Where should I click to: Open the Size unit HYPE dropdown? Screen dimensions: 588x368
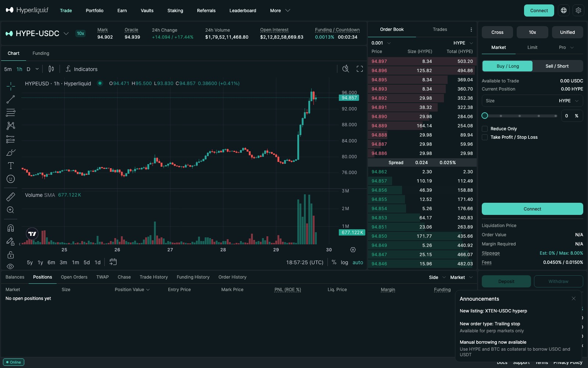[x=569, y=101]
